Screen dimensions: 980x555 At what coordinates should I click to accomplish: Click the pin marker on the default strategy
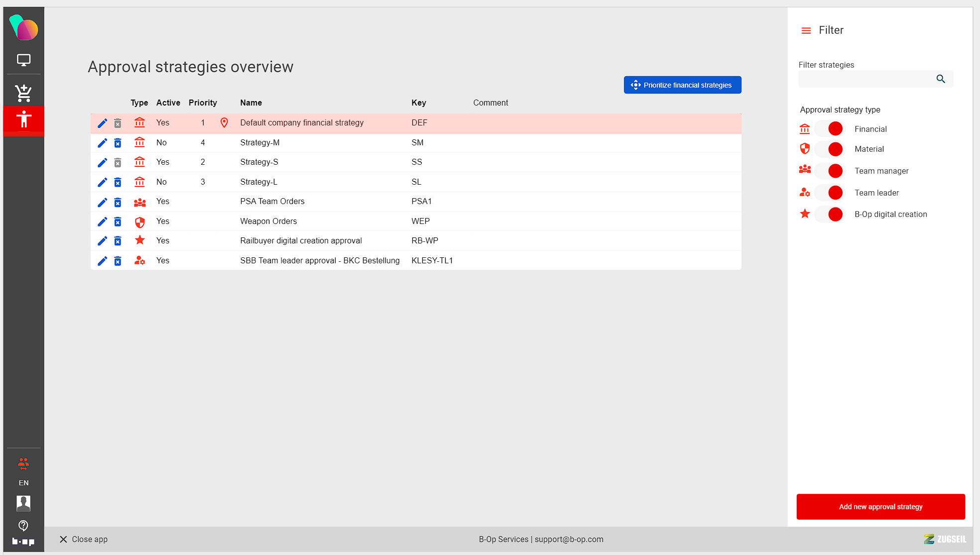pyautogui.click(x=224, y=122)
